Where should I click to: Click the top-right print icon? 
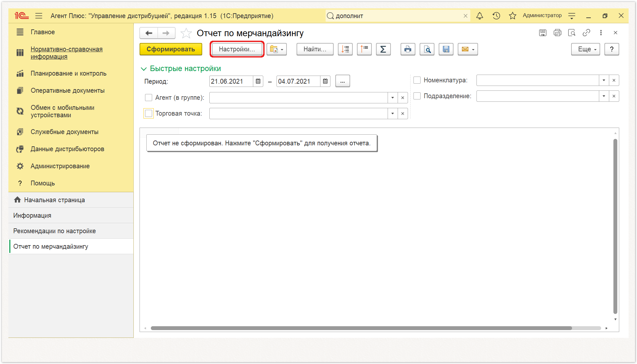click(557, 33)
